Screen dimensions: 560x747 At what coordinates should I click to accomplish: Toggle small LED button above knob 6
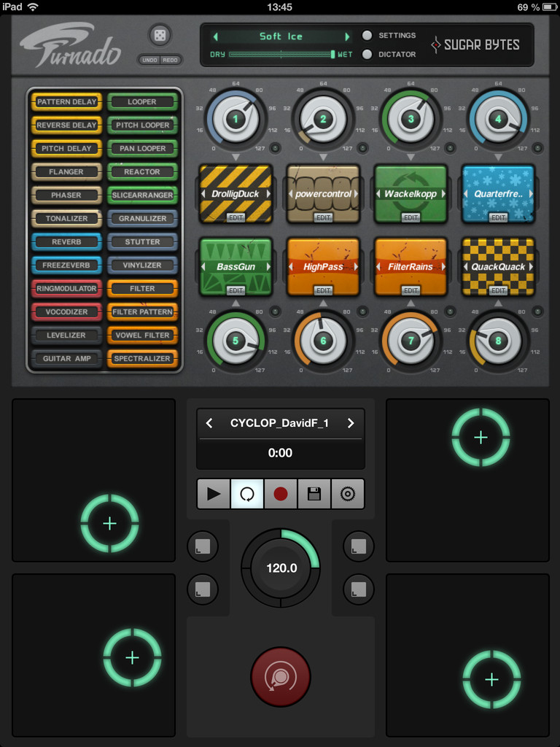pyautogui.click(x=363, y=311)
